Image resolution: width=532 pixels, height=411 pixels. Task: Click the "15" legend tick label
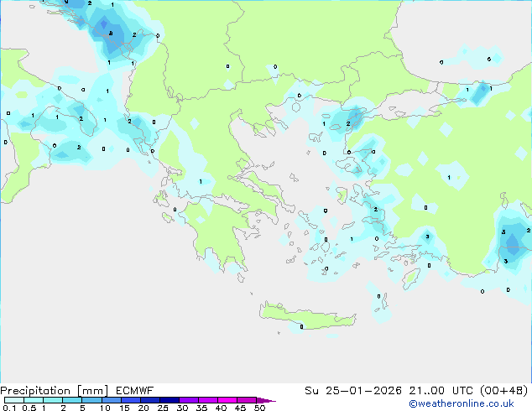pos(124,408)
